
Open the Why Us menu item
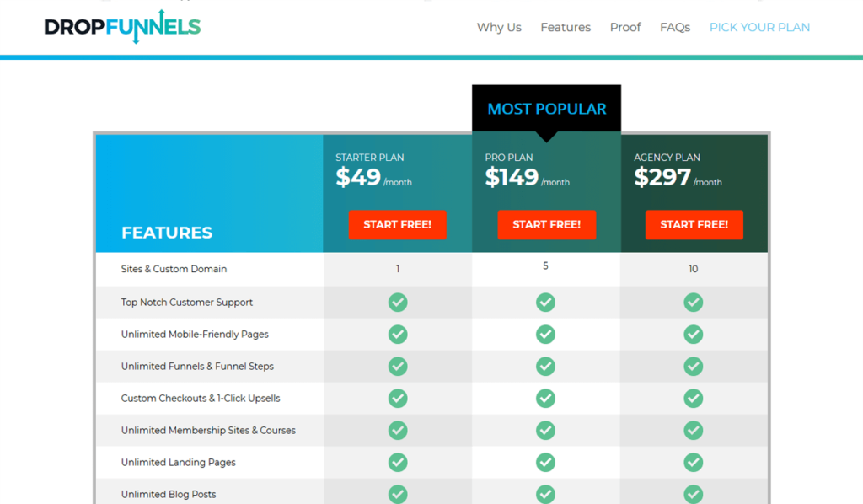[499, 28]
